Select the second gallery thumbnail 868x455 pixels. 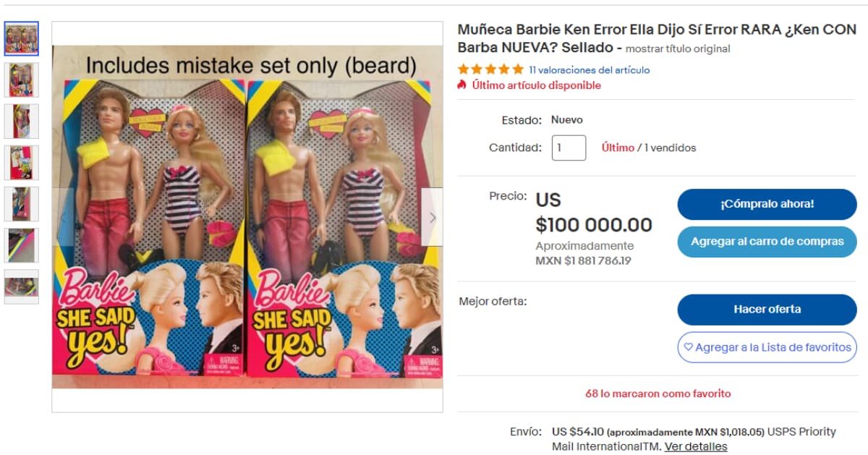coord(22,80)
